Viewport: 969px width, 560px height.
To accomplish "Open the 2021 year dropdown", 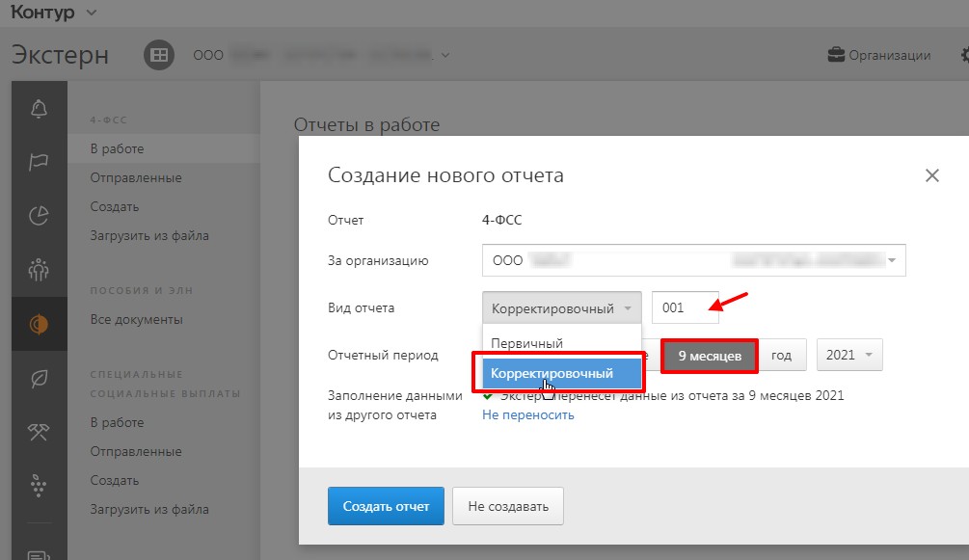I will (848, 356).
